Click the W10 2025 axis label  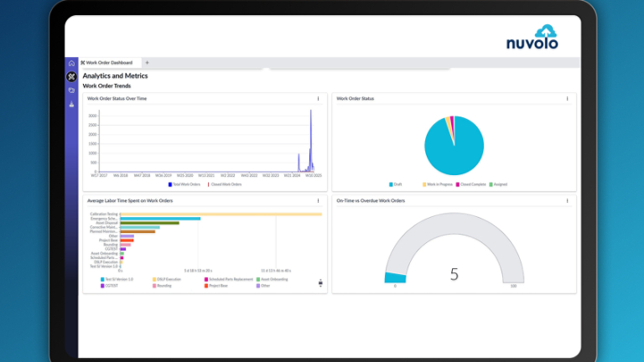click(x=314, y=175)
